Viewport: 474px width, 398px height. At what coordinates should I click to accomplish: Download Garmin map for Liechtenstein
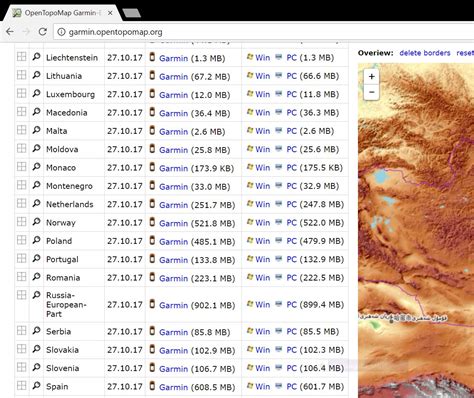pos(173,58)
